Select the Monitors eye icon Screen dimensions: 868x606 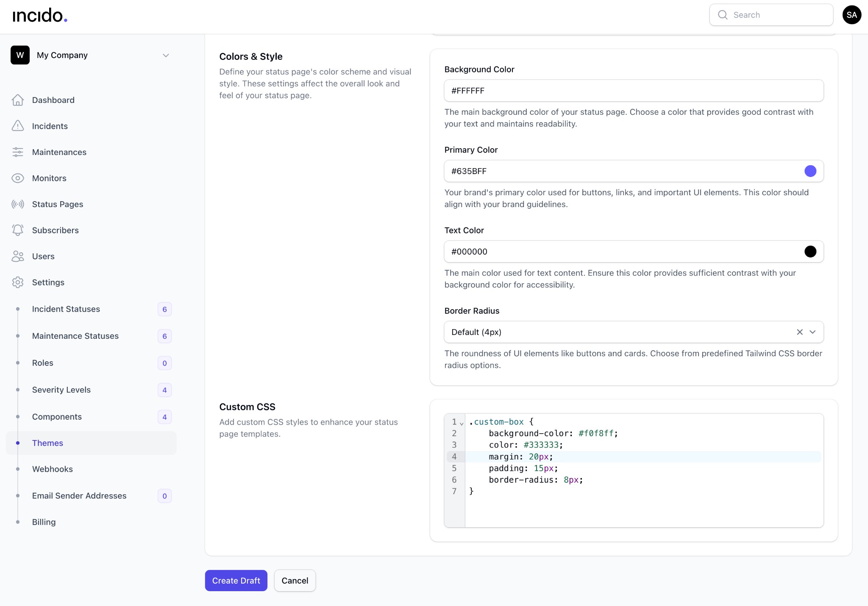point(18,178)
